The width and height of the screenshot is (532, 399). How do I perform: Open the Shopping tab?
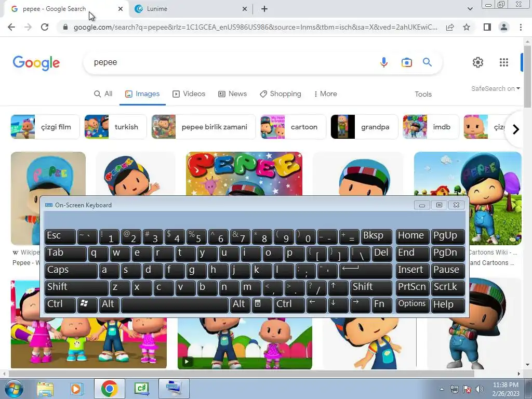tap(281, 94)
